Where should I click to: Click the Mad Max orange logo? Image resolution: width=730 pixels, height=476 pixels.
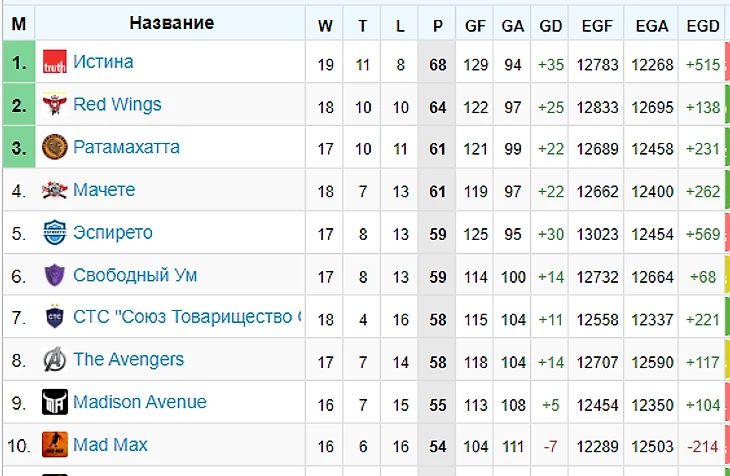point(54,445)
